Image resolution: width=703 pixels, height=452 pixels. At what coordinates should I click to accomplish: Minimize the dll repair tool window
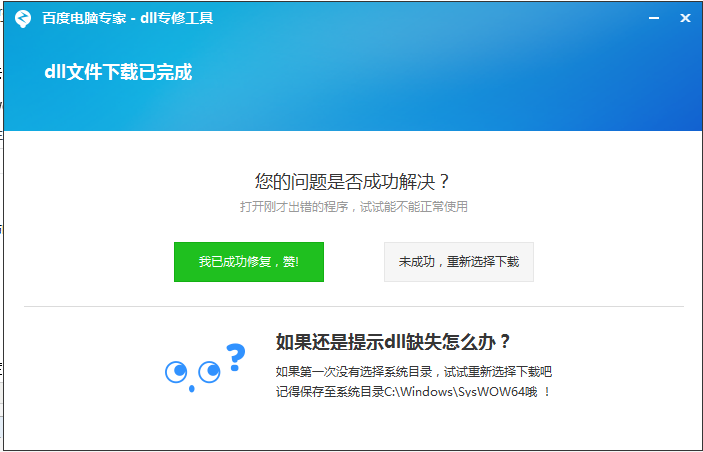coord(654,18)
